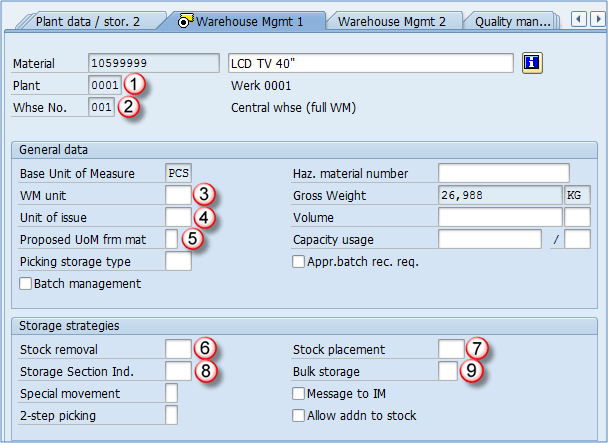The image size is (608, 443).
Task: Click the blue information icon beside material description
Action: [532, 63]
